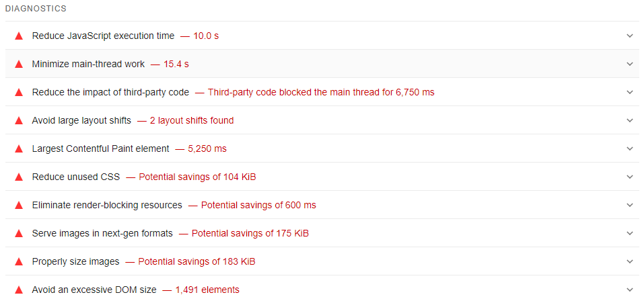Click red triangle beside Avoid large layout shifts
Viewport: 644px width, 303px height.
point(19,120)
